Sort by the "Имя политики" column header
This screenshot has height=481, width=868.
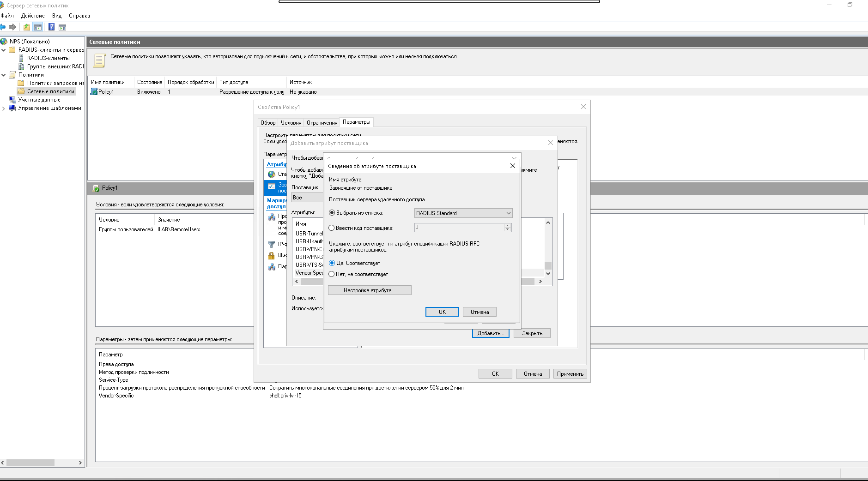(x=111, y=82)
